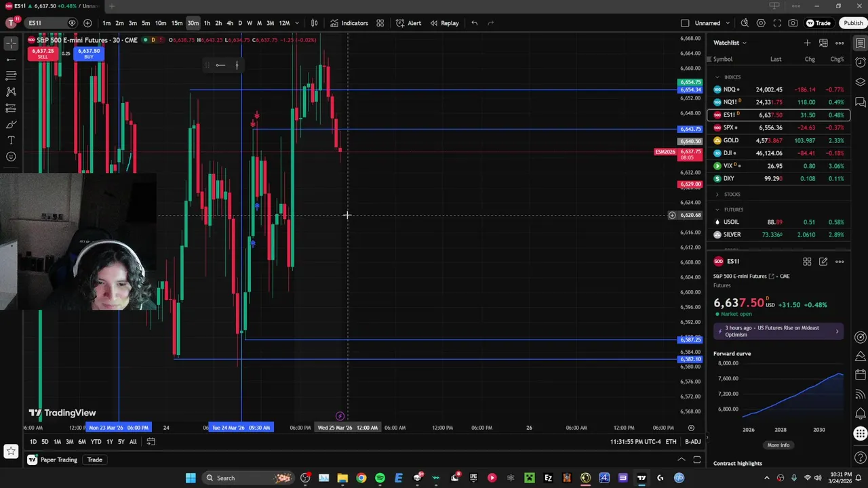
Task: Switch to the 1m timeframe
Action: (x=106, y=23)
